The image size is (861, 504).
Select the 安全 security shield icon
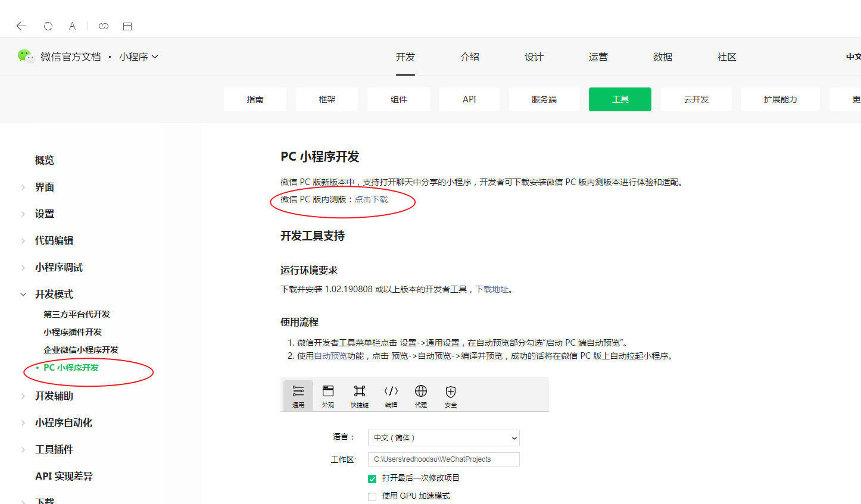[451, 396]
